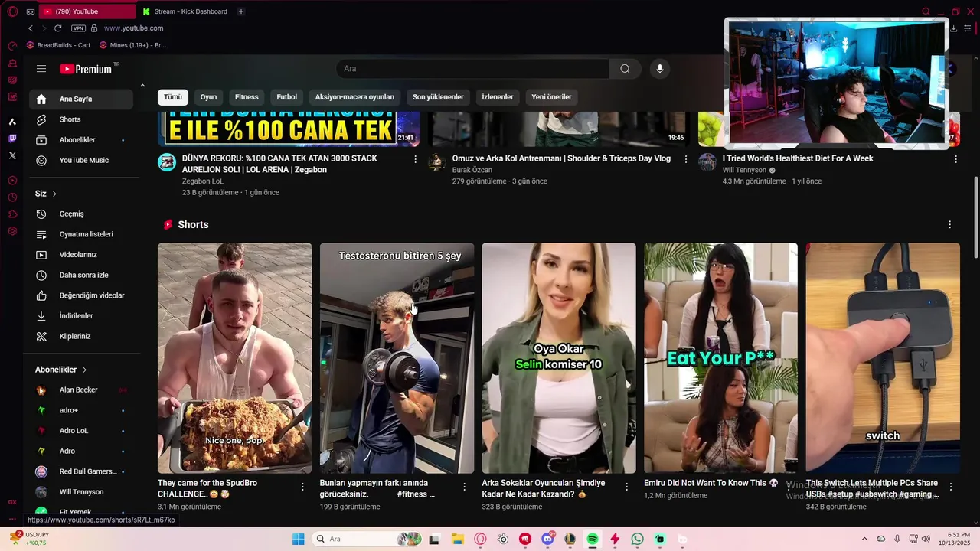Open YouTube Music sidebar link
Screen dimensions: 980x551
pyautogui.click(x=81, y=161)
